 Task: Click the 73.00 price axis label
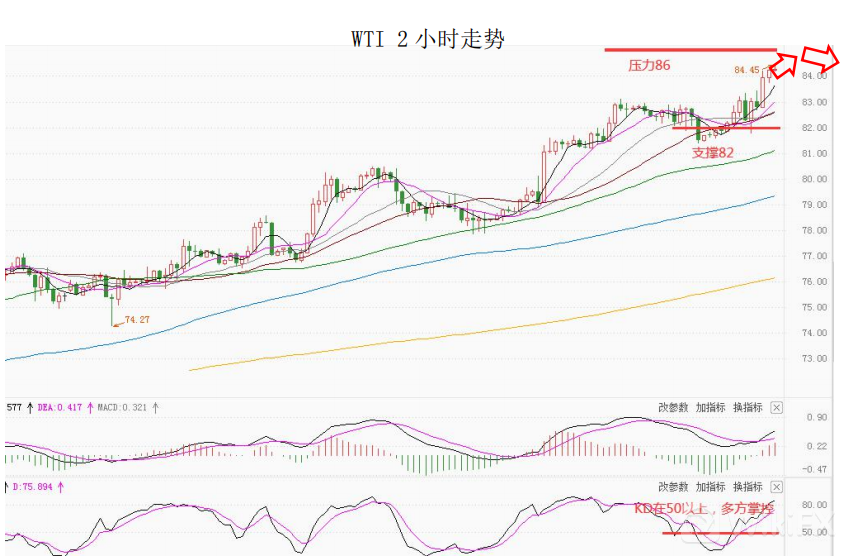(814, 359)
